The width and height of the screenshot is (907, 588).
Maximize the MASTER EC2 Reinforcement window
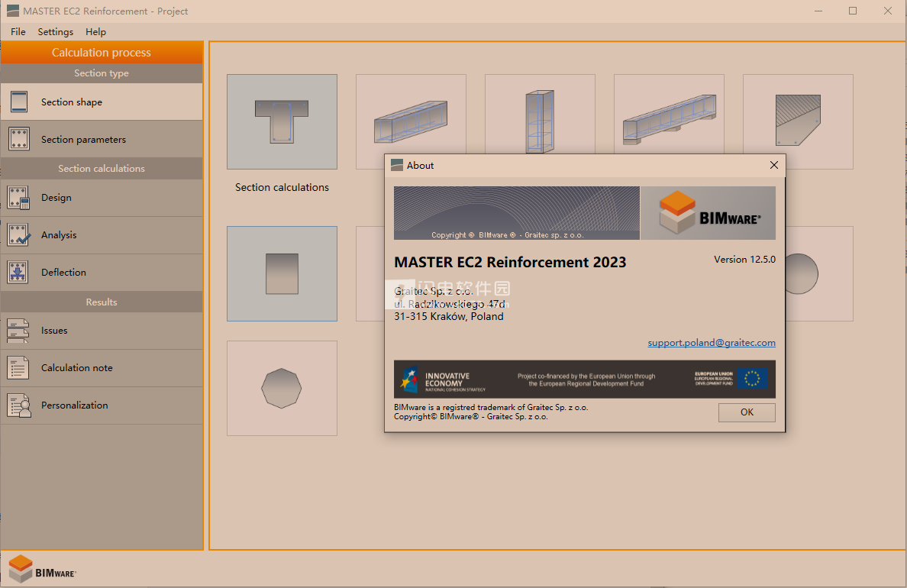click(853, 11)
